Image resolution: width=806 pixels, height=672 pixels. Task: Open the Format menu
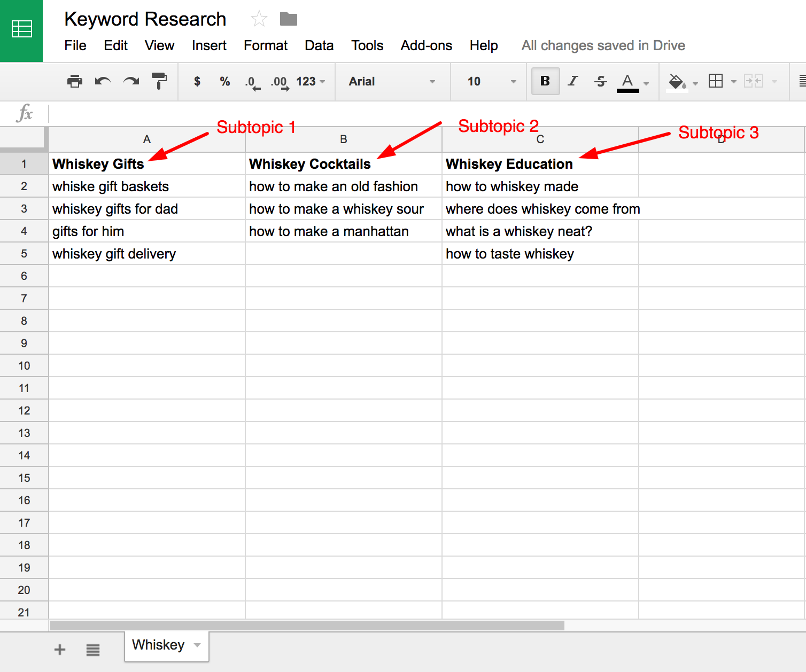click(x=265, y=45)
